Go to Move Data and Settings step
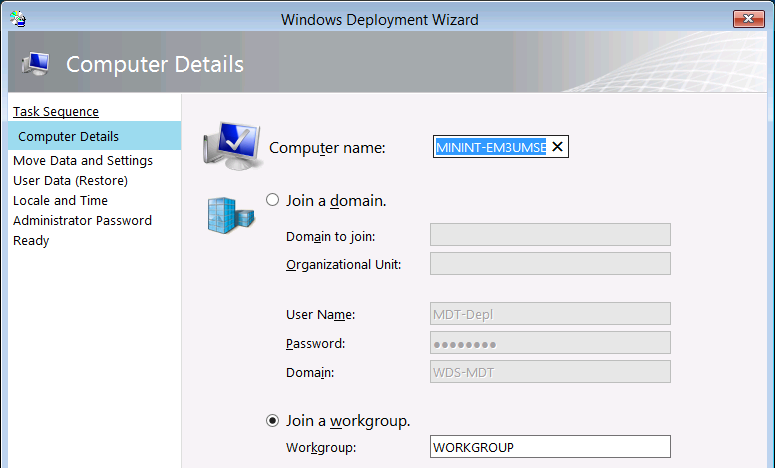The width and height of the screenshot is (775, 468). pyautogui.click(x=83, y=161)
